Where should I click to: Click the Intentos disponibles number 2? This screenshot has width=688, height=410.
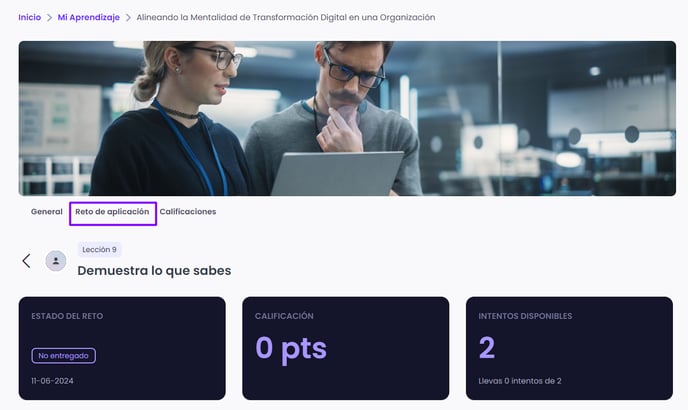pos(487,347)
